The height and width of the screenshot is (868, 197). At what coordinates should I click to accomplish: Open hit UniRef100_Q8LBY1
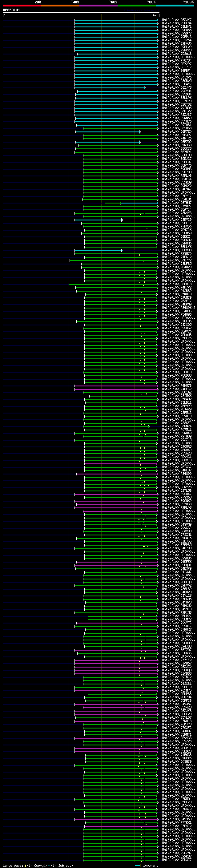click(x=176, y=26)
